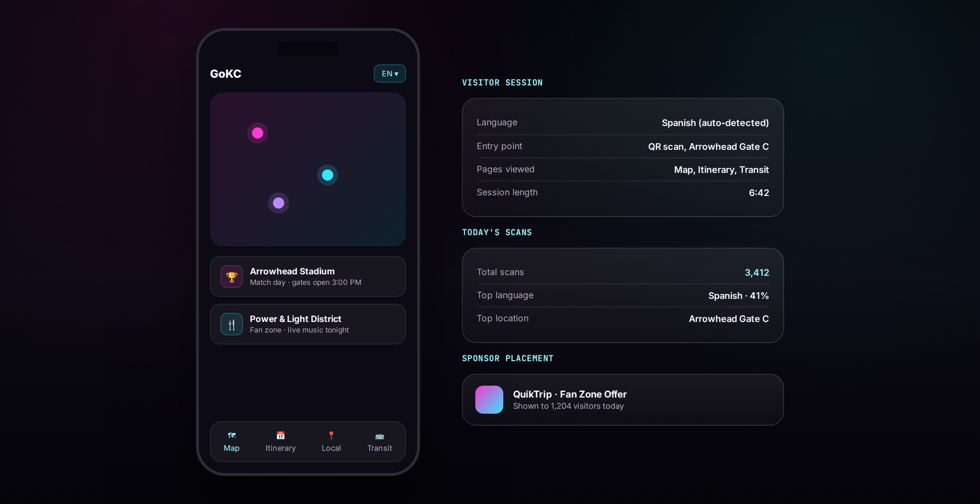Open the Arrowhead Stadium card

tap(307, 277)
